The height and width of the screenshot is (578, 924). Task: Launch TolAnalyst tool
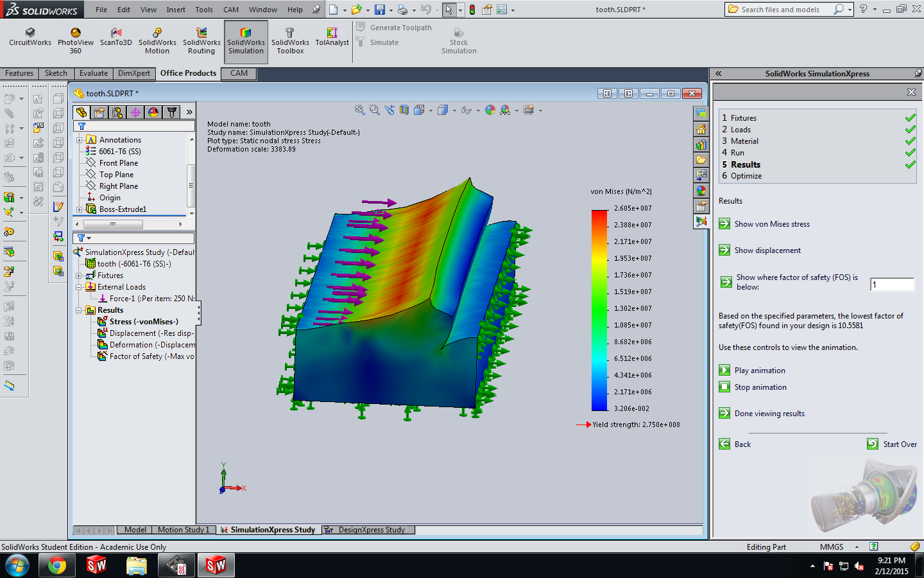tap(332, 37)
